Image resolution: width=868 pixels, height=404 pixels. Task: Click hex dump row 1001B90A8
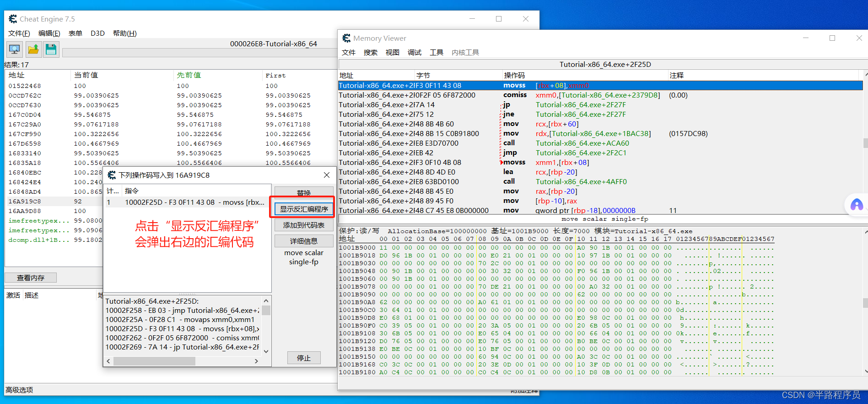click(556, 302)
